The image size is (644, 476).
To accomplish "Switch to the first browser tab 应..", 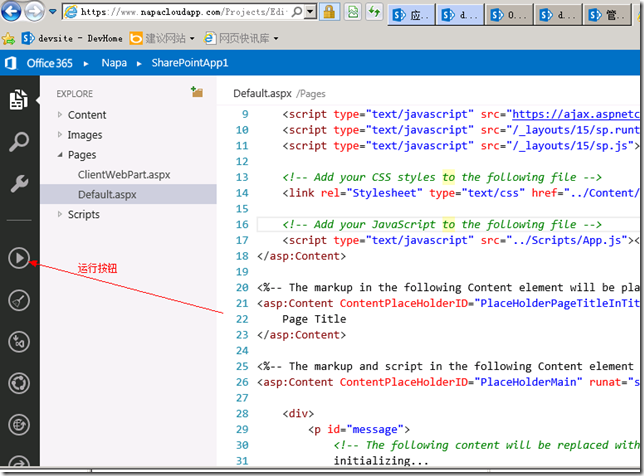I will [411, 15].
